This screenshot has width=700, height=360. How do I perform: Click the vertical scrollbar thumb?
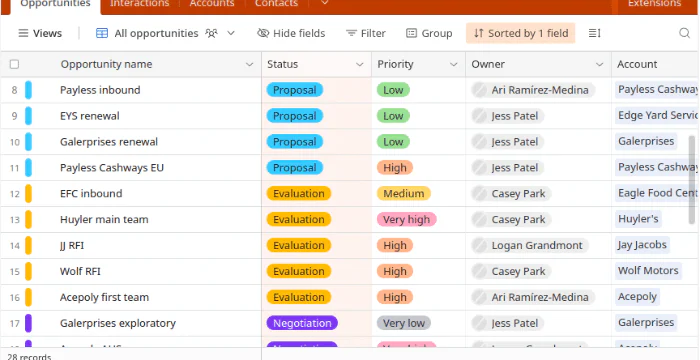coord(692,179)
